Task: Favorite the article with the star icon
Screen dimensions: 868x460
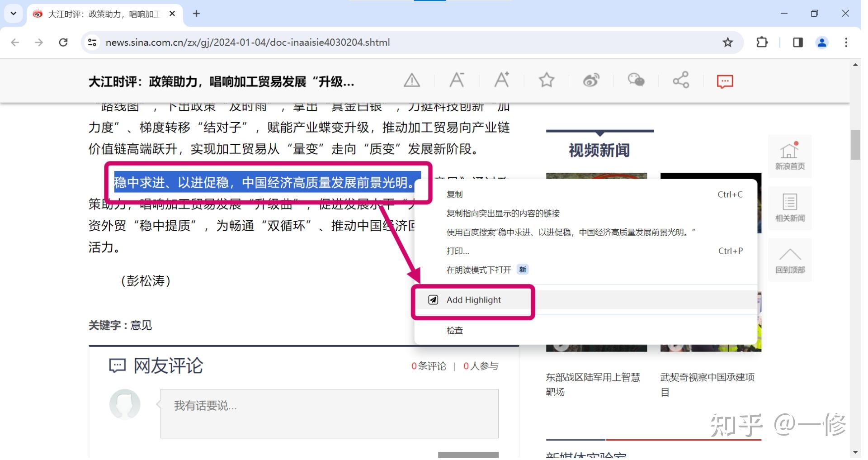Action: tap(546, 81)
